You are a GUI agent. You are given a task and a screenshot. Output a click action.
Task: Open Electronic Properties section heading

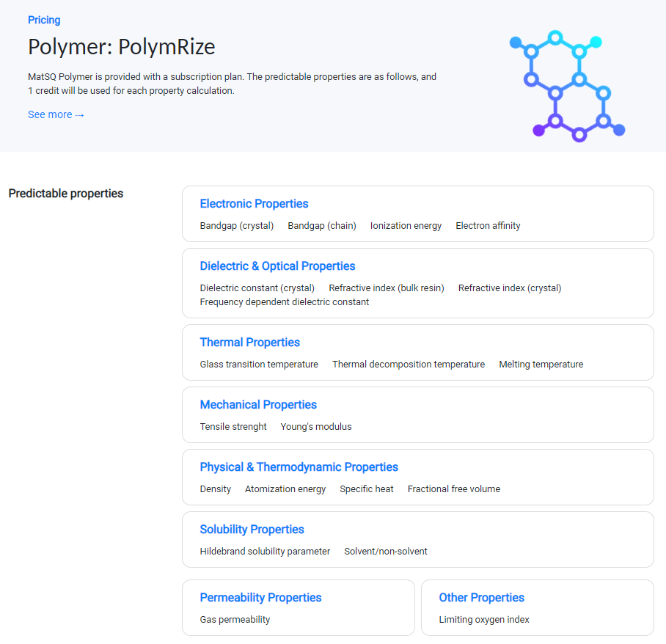coord(254,204)
